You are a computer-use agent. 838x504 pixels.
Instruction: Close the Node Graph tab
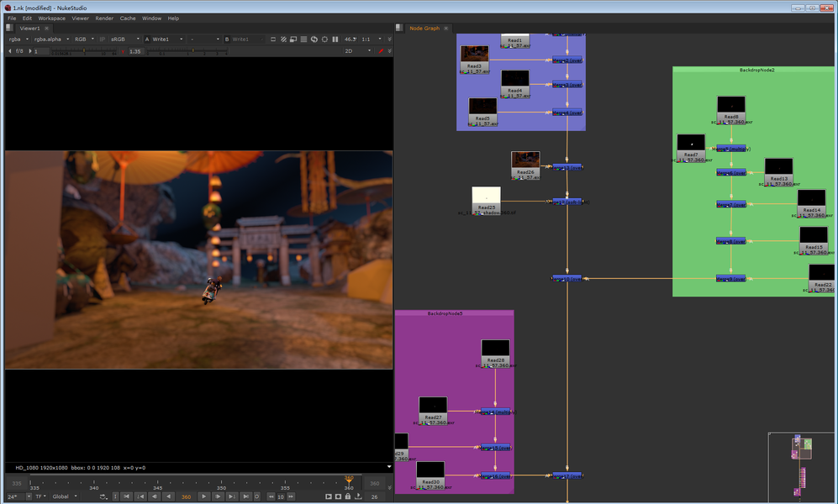coord(445,29)
